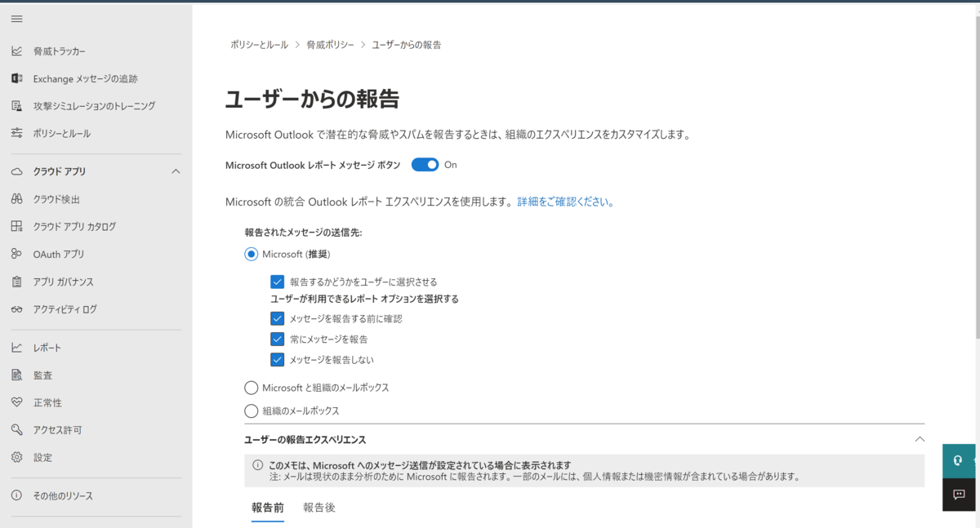This screenshot has width=980, height=528.
Task: Click the 攻撃シミュレーションのトレーニング icon
Action: coord(16,106)
